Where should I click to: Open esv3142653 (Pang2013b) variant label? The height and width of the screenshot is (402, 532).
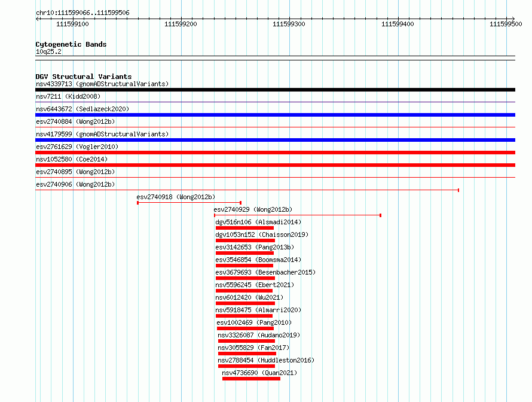255,247
